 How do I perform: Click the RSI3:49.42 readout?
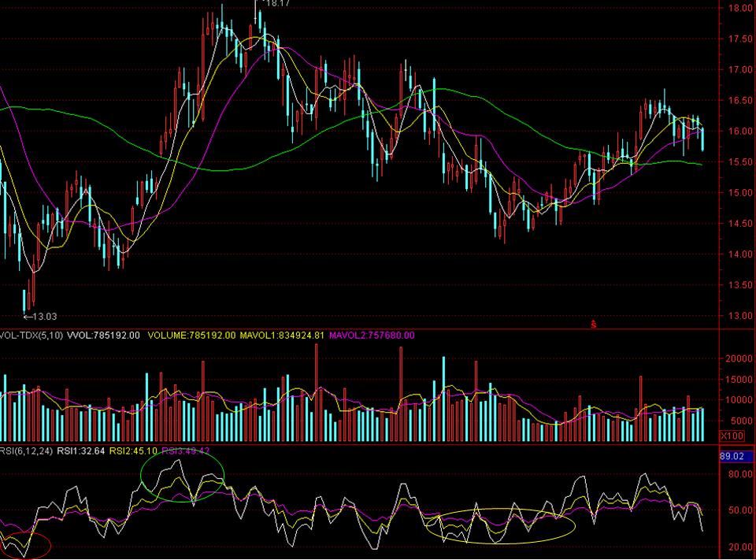point(186,451)
